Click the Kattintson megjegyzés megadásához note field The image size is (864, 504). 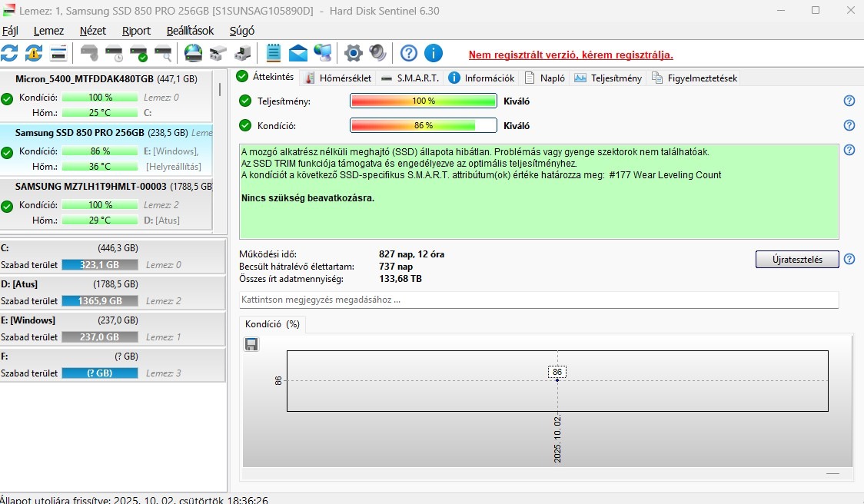[x=539, y=300]
